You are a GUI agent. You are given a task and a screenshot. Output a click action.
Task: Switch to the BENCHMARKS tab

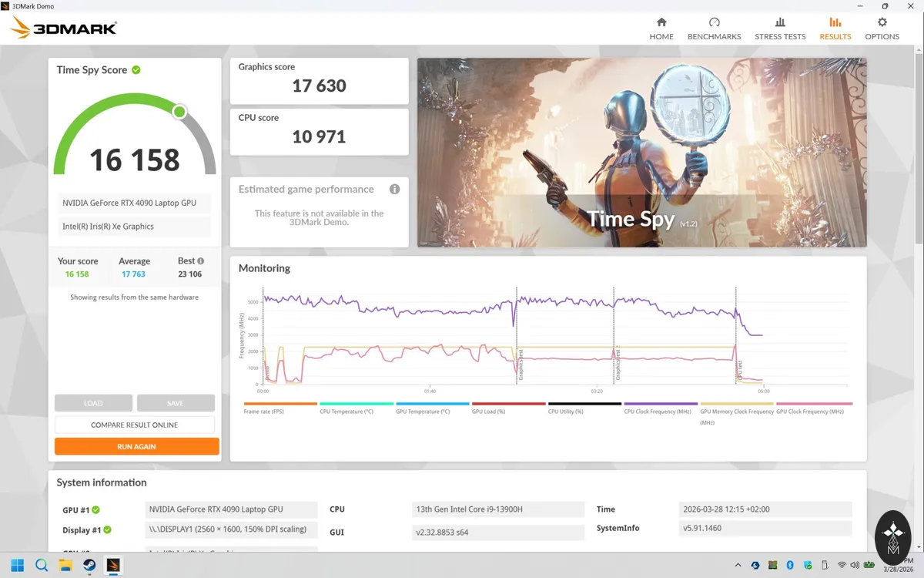(x=714, y=29)
